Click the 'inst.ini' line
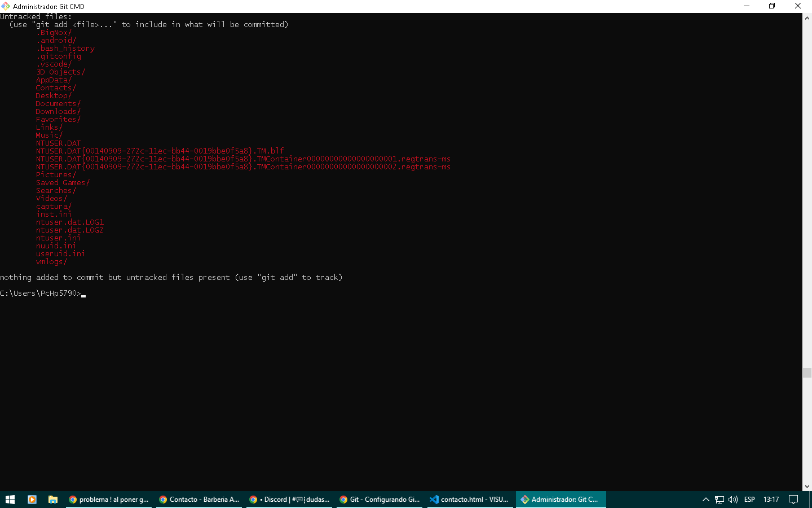This screenshot has height=508, width=812. [54, 214]
